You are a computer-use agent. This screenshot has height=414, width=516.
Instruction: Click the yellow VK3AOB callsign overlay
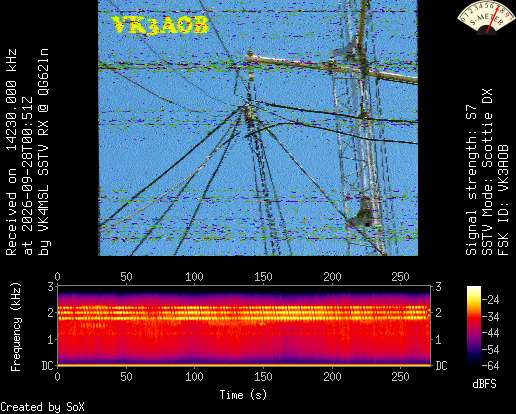pos(160,25)
